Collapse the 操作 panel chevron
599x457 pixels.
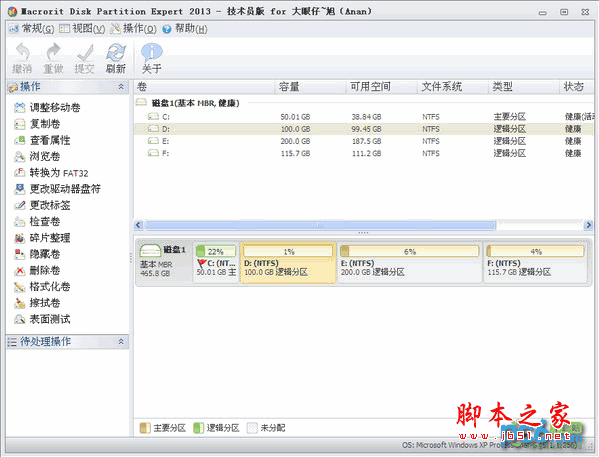[121, 87]
